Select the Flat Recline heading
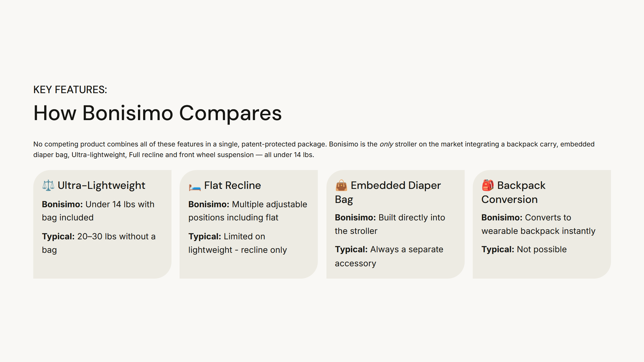This screenshot has width=644, height=362. pos(232,185)
